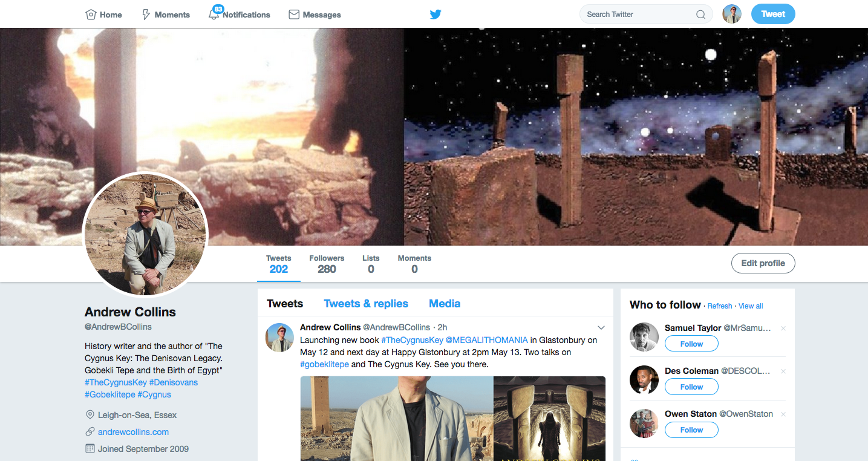Open the tweet's attached image
The width and height of the screenshot is (868, 461).
click(452, 419)
